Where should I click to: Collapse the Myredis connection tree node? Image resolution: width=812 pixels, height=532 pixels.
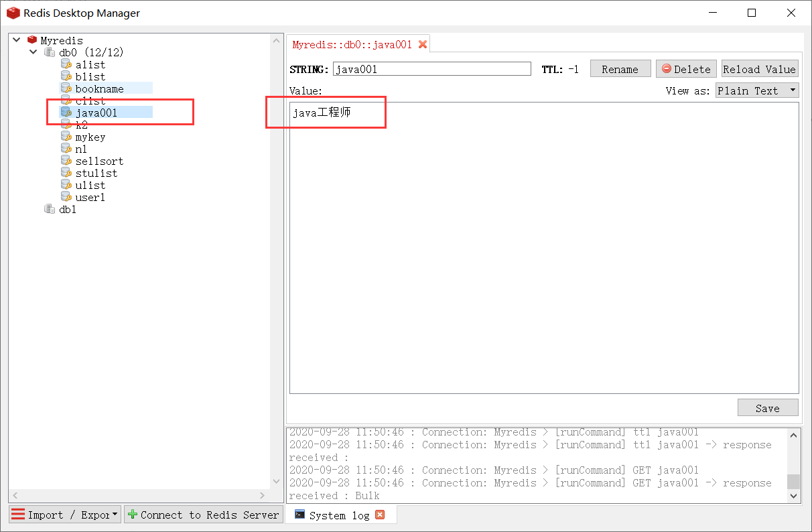[17, 40]
